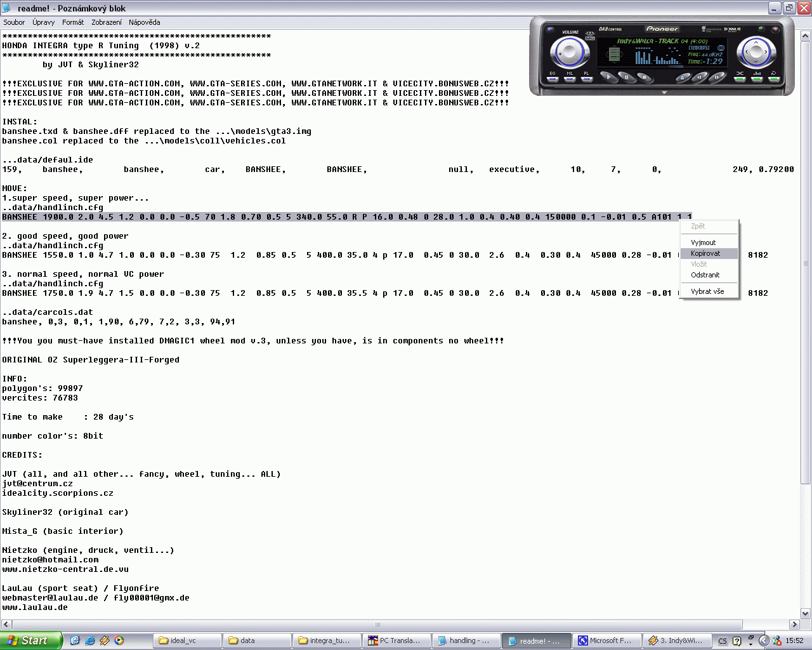Image resolution: width=812 pixels, height=650 pixels.
Task: Launch Internet Explorer from Quick Launch
Action: pos(90,640)
